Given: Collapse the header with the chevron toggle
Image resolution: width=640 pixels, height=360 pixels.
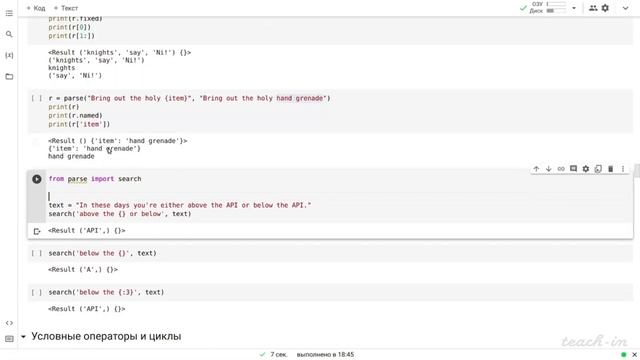Looking at the screenshot, I should tap(625, 8).
